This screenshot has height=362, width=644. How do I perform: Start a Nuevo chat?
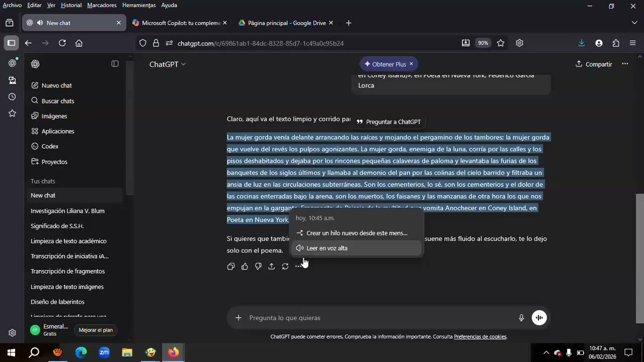(51, 85)
